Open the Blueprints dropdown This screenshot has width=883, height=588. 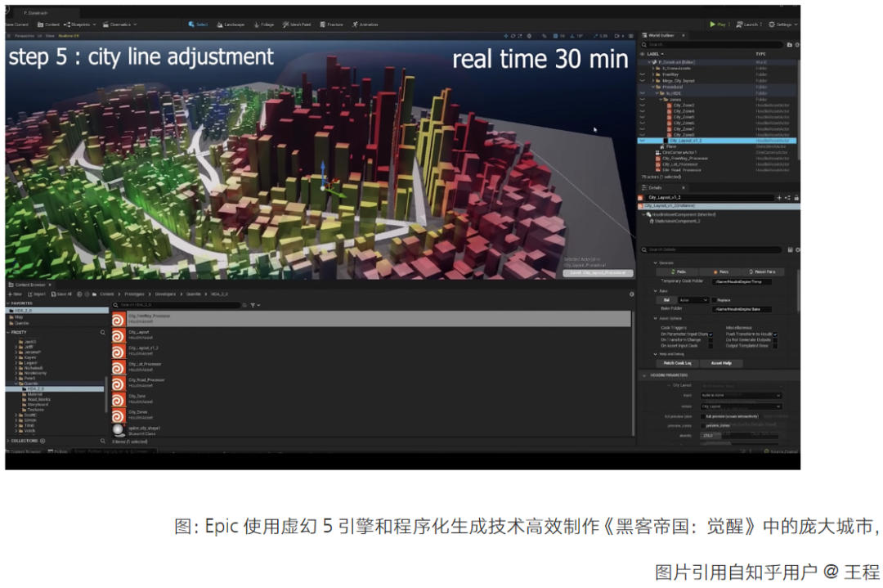[x=80, y=25]
